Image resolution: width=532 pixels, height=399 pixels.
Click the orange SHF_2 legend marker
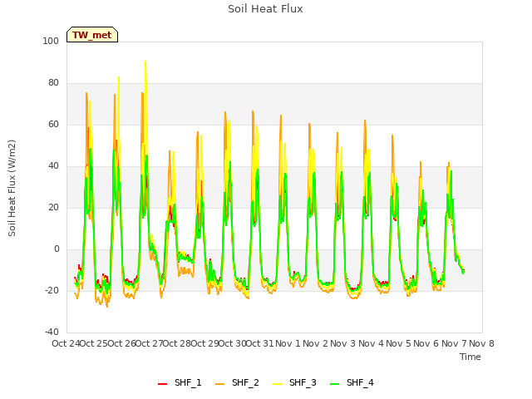tap(219, 384)
